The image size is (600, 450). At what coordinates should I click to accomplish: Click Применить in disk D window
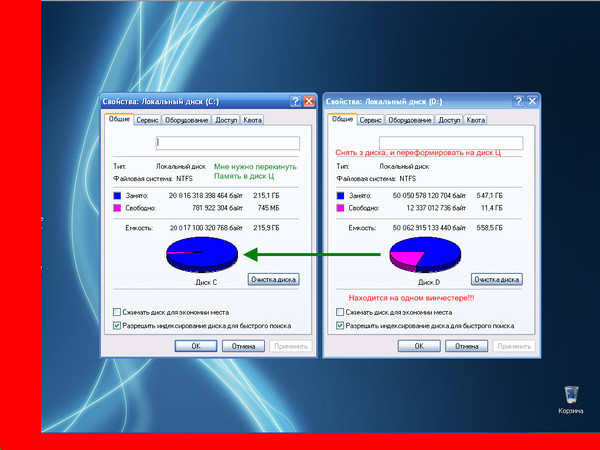click(x=514, y=346)
